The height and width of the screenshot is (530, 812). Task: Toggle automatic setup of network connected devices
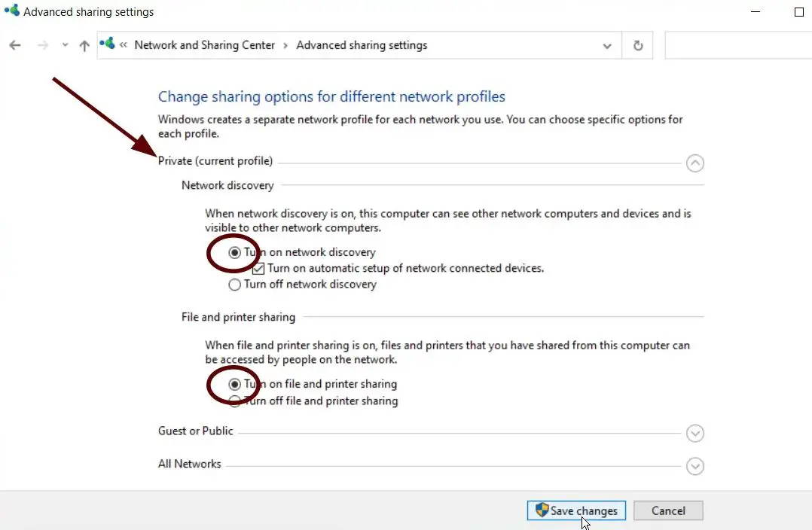coord(258,268)
